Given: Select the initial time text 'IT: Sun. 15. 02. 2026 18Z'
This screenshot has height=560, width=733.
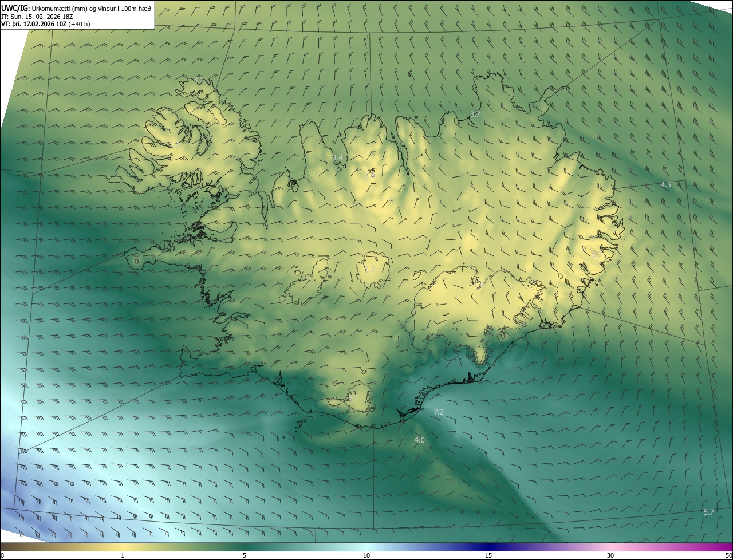Looking at the screenshot, I should pos(37,16).
